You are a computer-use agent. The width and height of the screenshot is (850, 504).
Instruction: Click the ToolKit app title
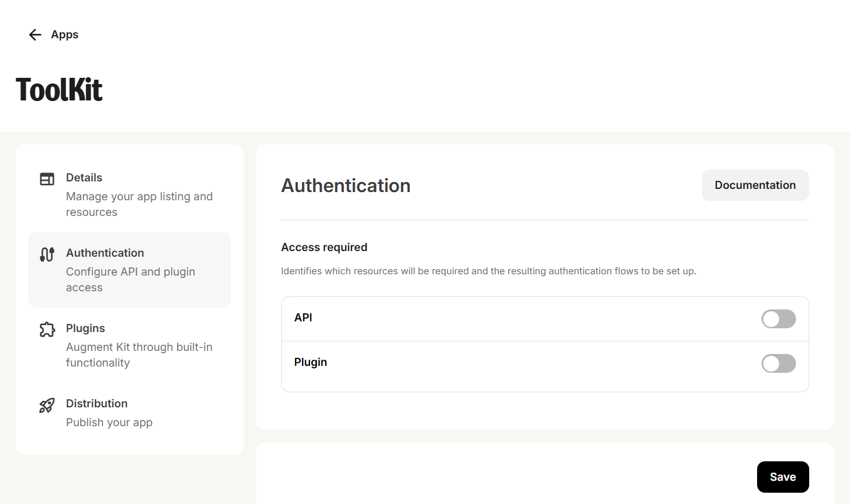[59, 89]
